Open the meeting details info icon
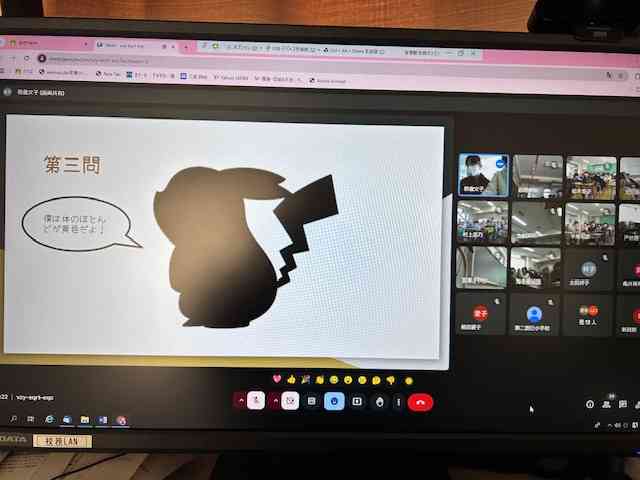 click(590, 404)
